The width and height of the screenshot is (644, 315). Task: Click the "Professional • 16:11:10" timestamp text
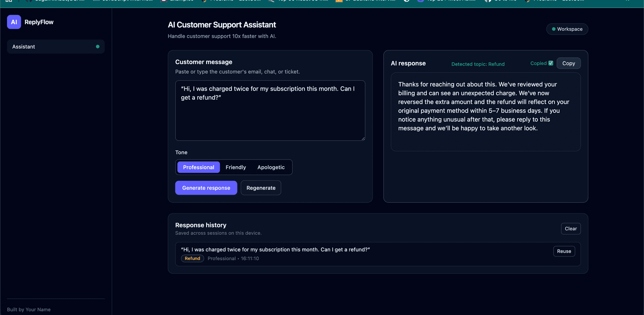tap(233, 259)
